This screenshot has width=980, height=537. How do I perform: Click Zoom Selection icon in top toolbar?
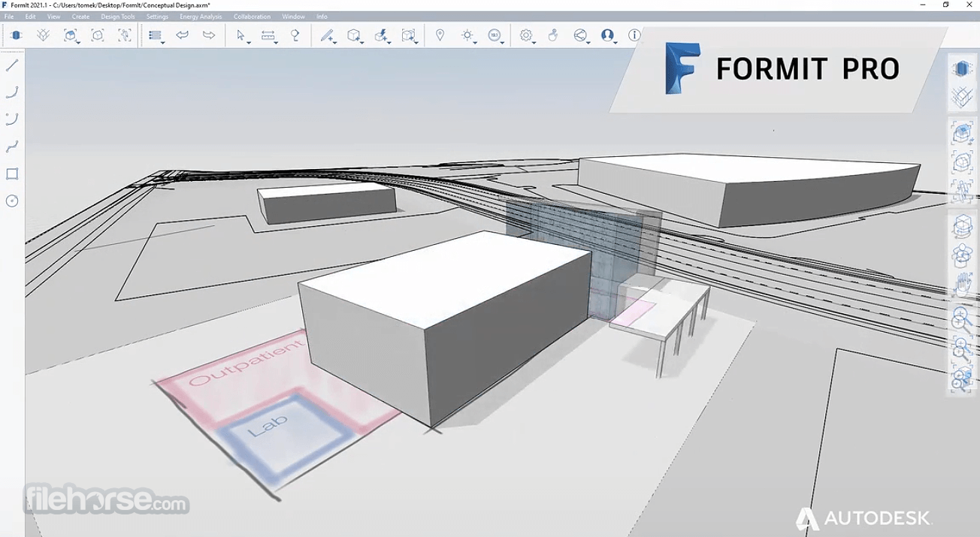pos(98,35)
